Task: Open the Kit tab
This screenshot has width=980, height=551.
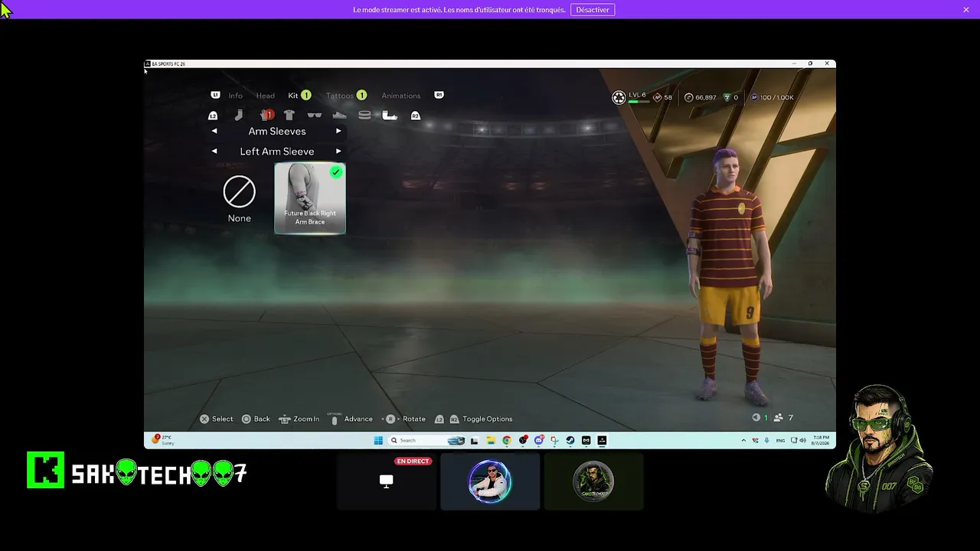Action: 293,96
